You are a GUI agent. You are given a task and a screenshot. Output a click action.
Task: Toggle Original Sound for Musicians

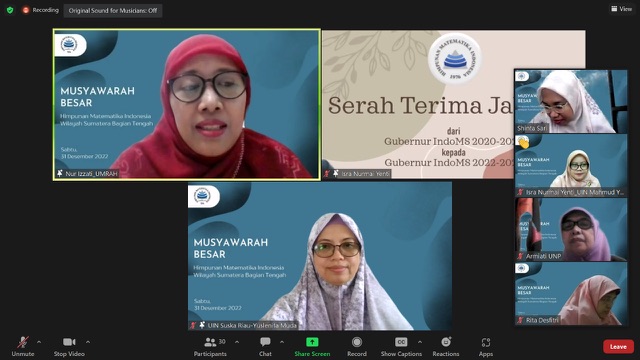pyautogui.click(x=113, y=11)
